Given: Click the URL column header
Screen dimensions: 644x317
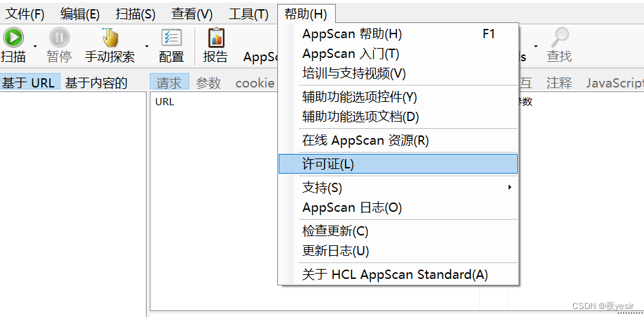Looking at the screenshot, I should click(x=165, y=102).
